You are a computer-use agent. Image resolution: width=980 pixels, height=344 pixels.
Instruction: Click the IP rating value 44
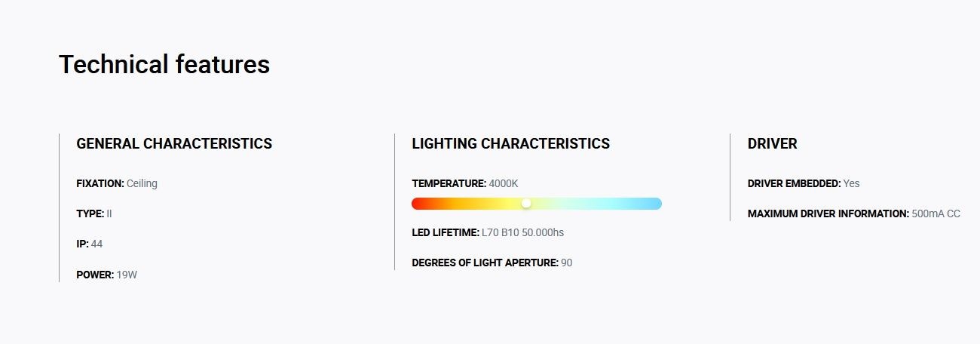pyautogui.click(x=96, y=244)
